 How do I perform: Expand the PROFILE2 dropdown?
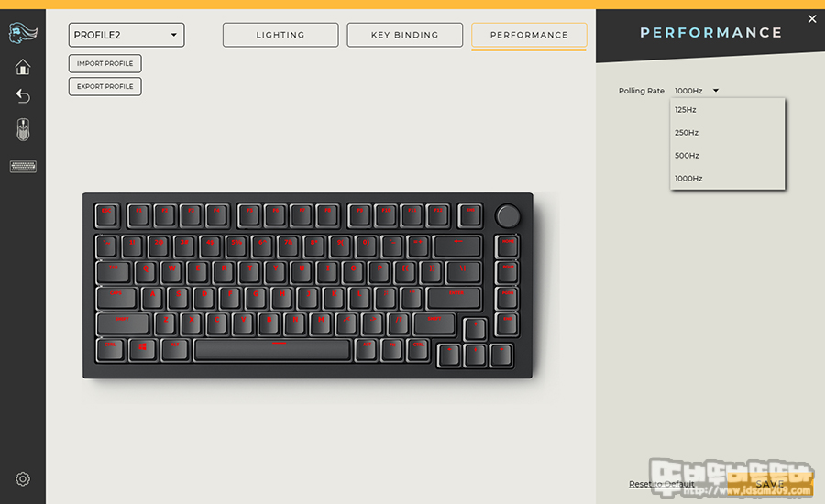(126, 35)
